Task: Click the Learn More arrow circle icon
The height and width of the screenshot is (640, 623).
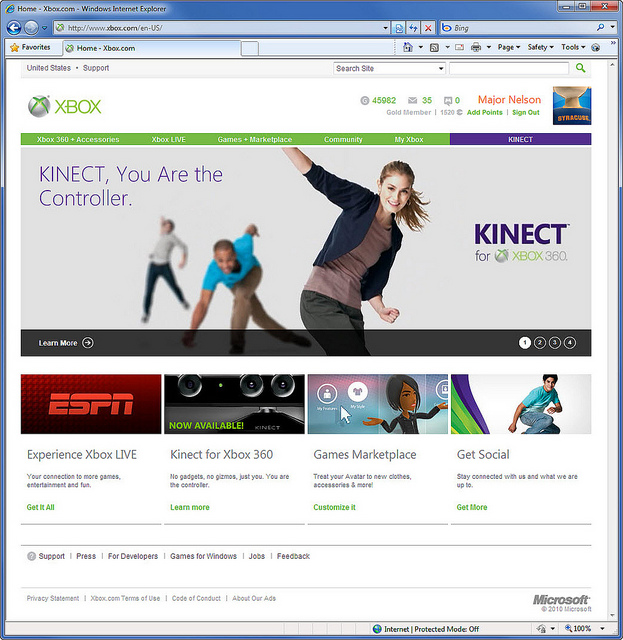Action: (88, 343)
